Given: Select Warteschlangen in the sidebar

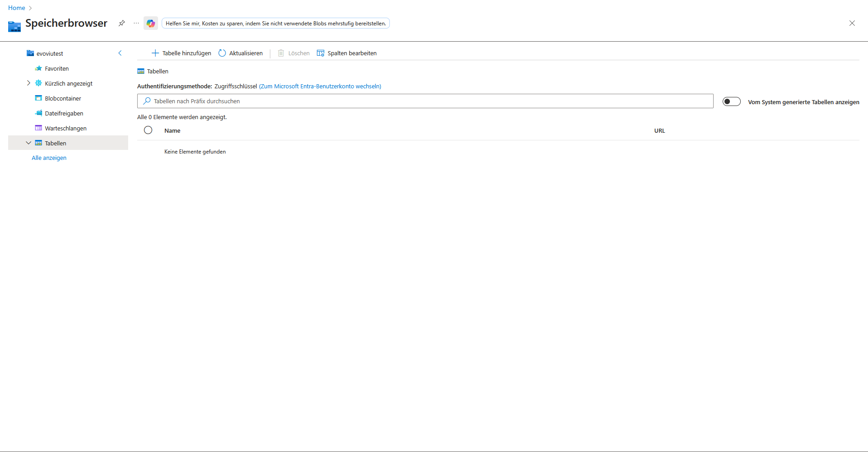Looking at the screenshot, I should (x=66, y=128).
